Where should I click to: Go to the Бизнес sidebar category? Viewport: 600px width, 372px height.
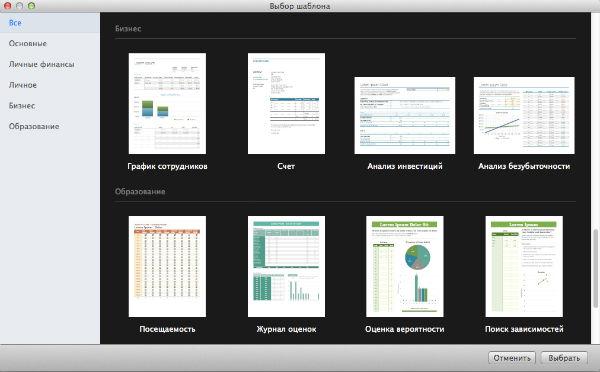tap(50, 106)
